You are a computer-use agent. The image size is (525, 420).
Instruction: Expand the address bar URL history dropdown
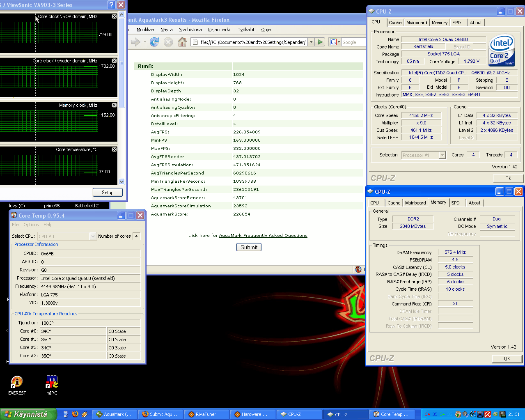coord(311,42)
